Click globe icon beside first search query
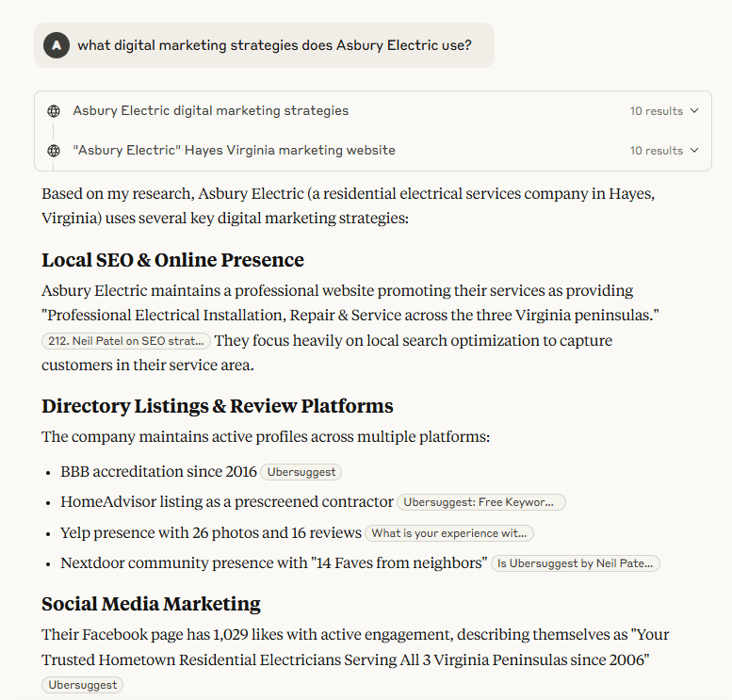 tap(54, 111)
